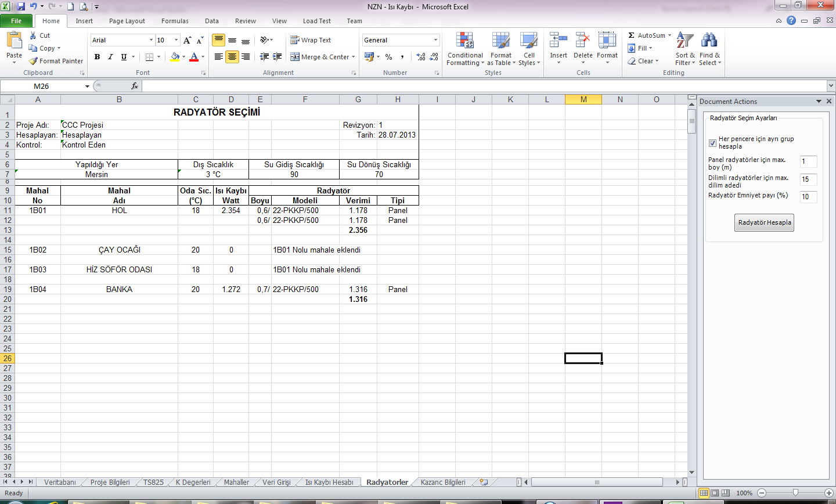
Task: Click the Merge & Center icon
Action: click(295, 57)
